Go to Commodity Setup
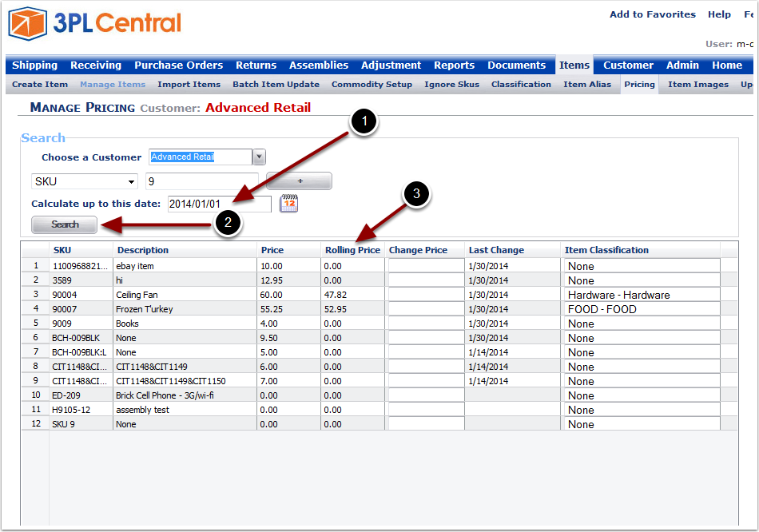 (x=372, y=84)
